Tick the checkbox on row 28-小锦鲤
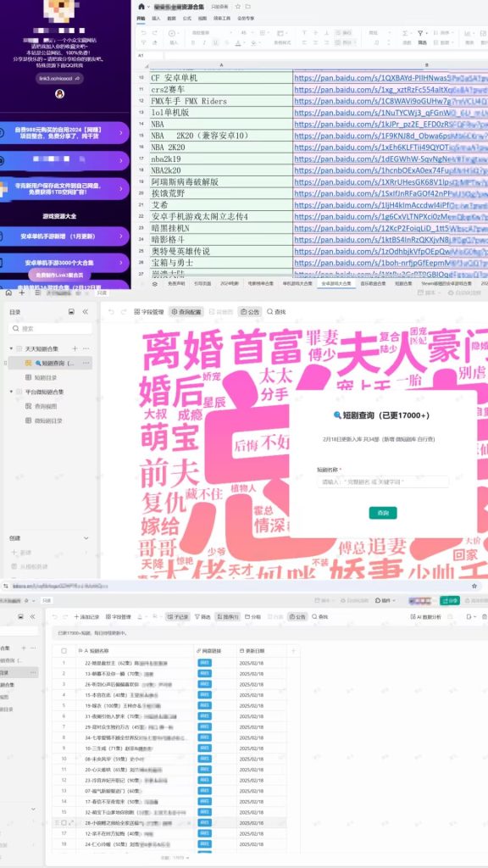488x868 pixels. (64, 822)
